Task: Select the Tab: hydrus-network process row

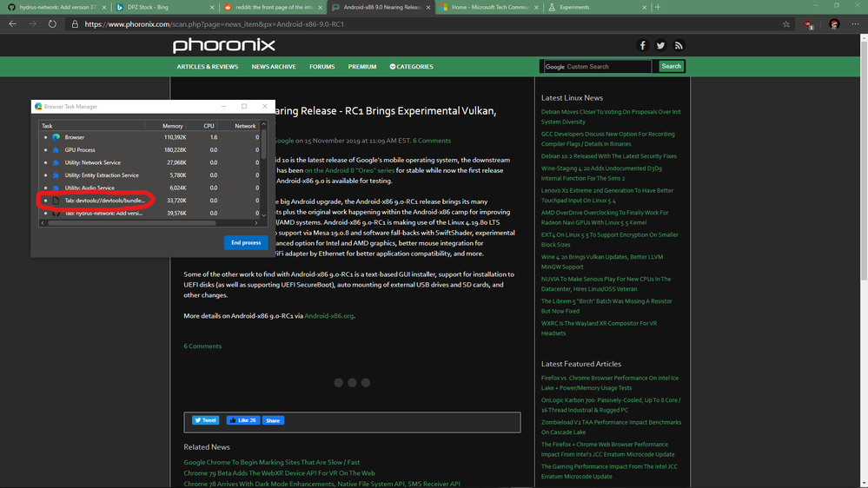Action: [149, 214]
